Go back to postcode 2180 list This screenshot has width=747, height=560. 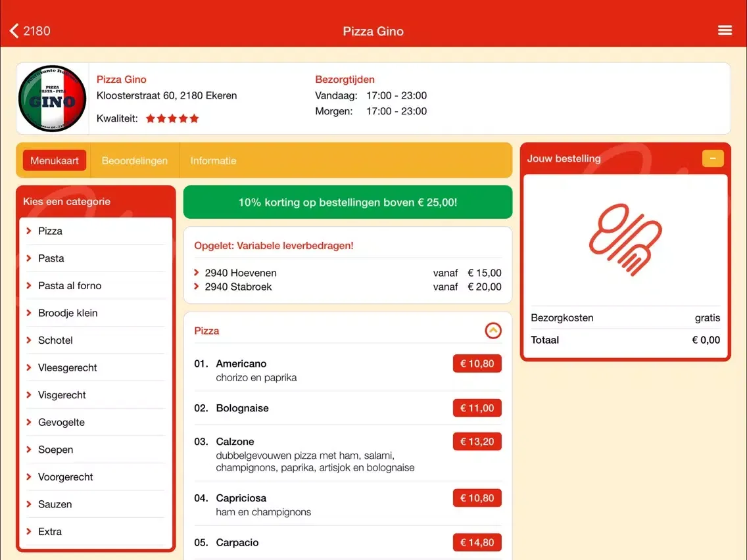pos(30,31)
